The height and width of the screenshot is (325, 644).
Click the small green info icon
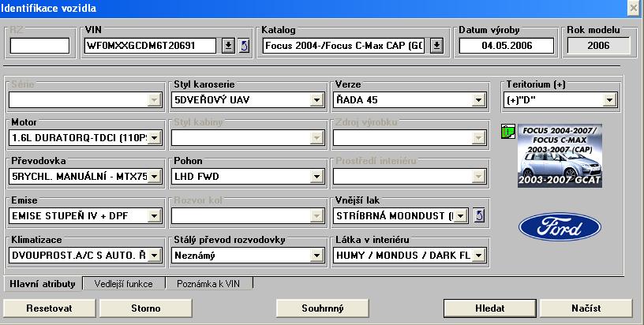tap(507, 131)
